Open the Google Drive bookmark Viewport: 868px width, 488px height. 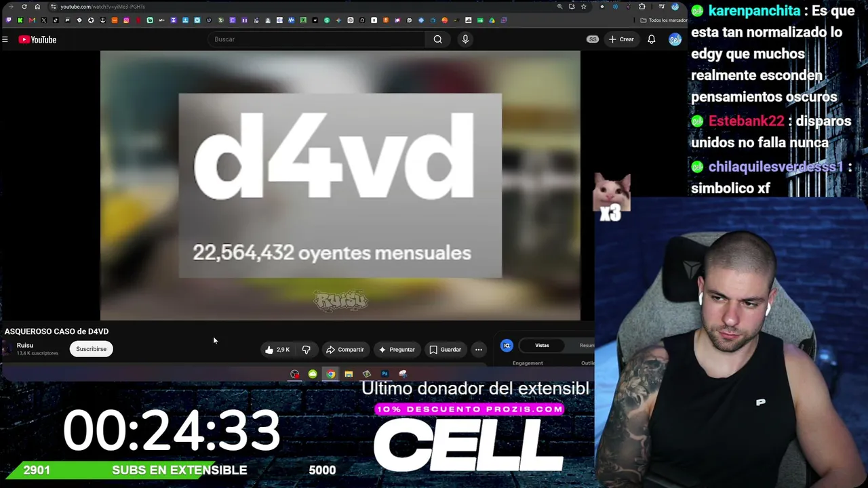coord(492,20)
